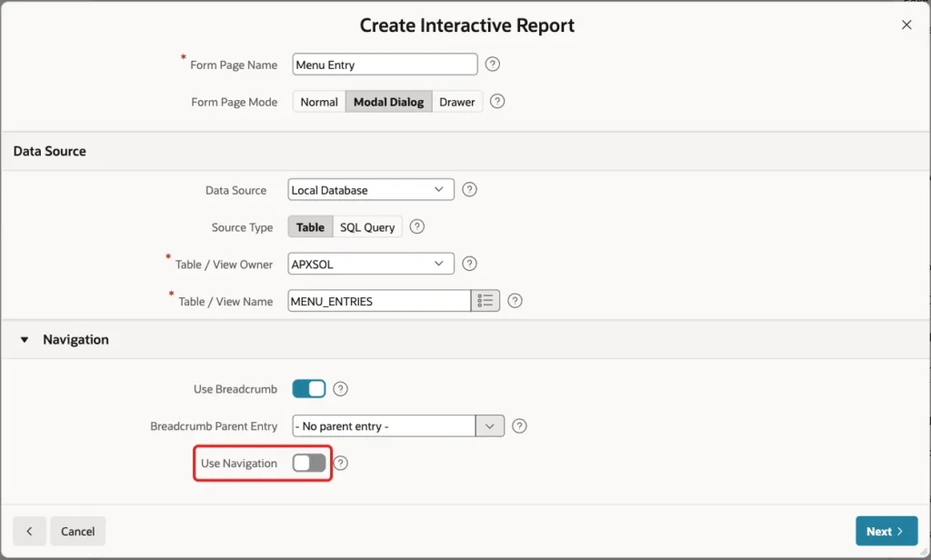
Task: Choose SQL Query as the Source Type
Action: [x=367, y=227]
